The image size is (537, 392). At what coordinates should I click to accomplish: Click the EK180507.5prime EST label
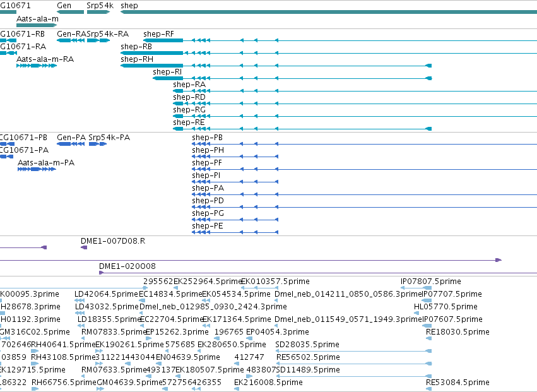[209, 371]
